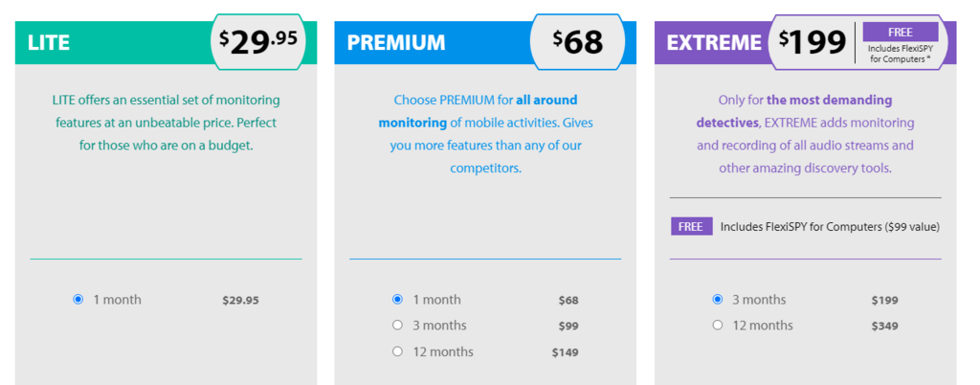Click the FREE label beside FlexiSPY for Computers ($99 value)

click(691, 226)
